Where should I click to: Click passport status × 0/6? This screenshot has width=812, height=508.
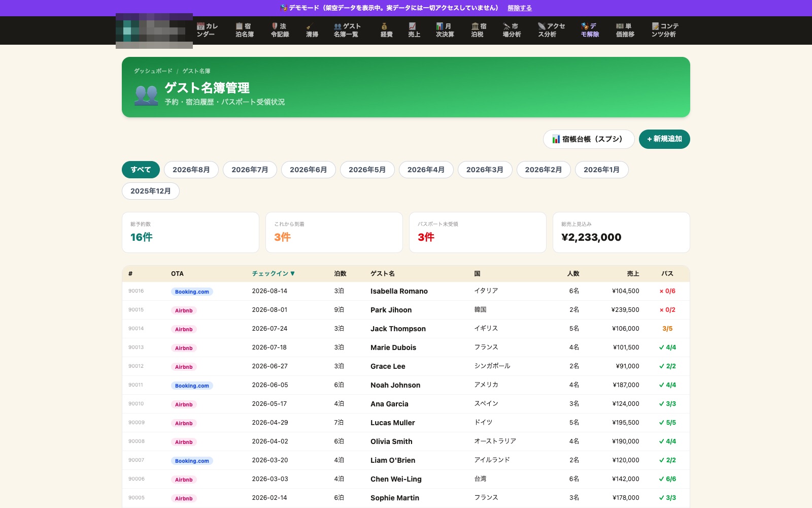(667, 291)
